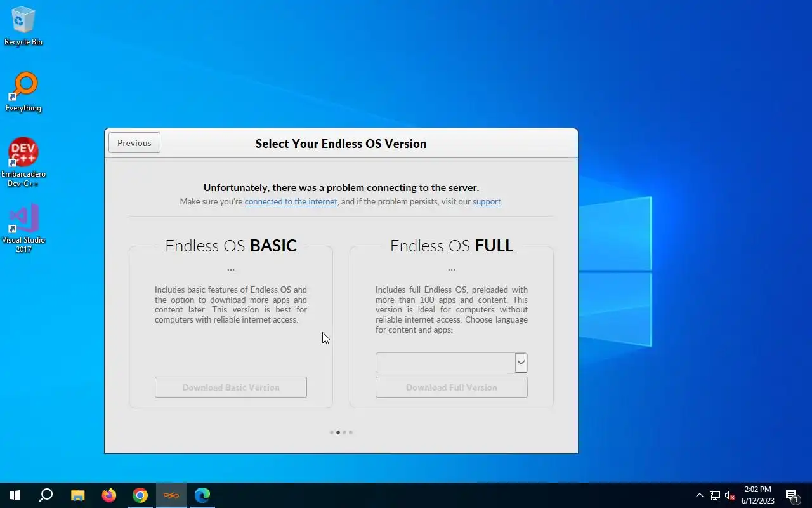Open File Explorer from the taskbar
Image resolution: width=812 pixels, height=508 pixels.
[77, 495]
